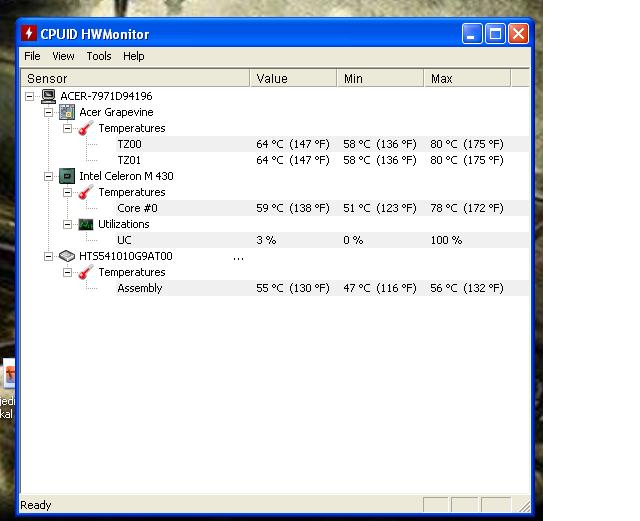Collapse Temperatures under HTS541010G9AT00
640x521 pixels.
click(68, 272)
